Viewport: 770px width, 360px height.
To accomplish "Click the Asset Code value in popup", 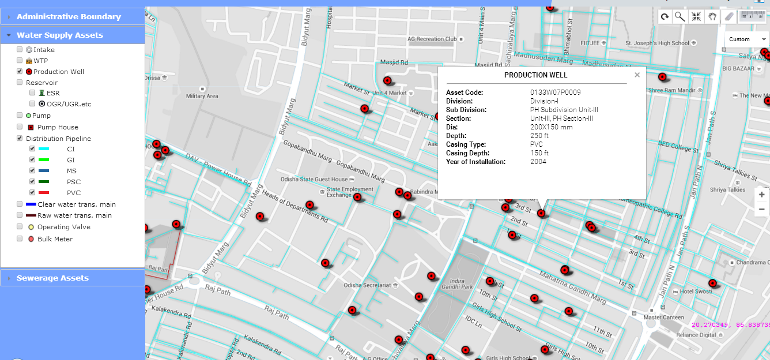I will pos(555,92).
